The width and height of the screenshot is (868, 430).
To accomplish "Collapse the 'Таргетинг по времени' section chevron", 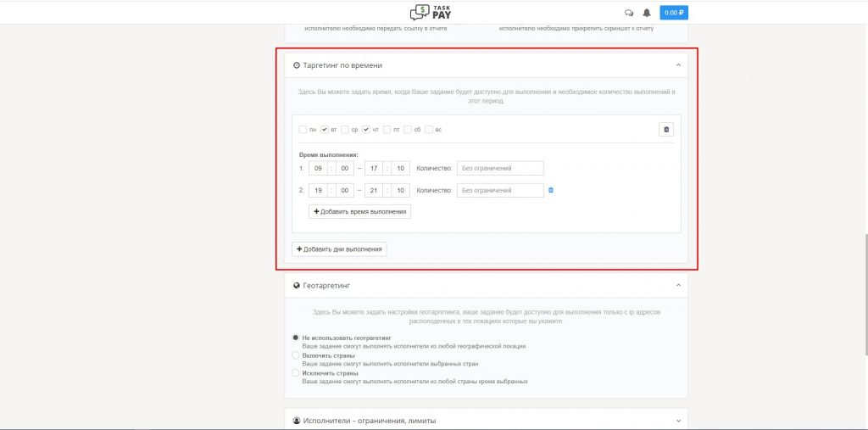I will click(679, 65).
